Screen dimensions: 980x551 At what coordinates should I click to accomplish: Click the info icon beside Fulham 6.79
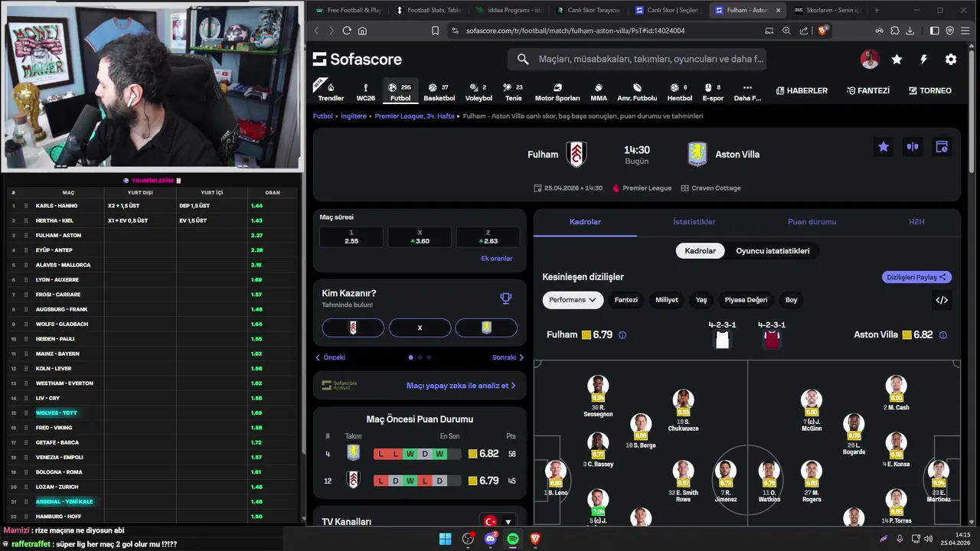pyautogui.click(x=622, y=335)
